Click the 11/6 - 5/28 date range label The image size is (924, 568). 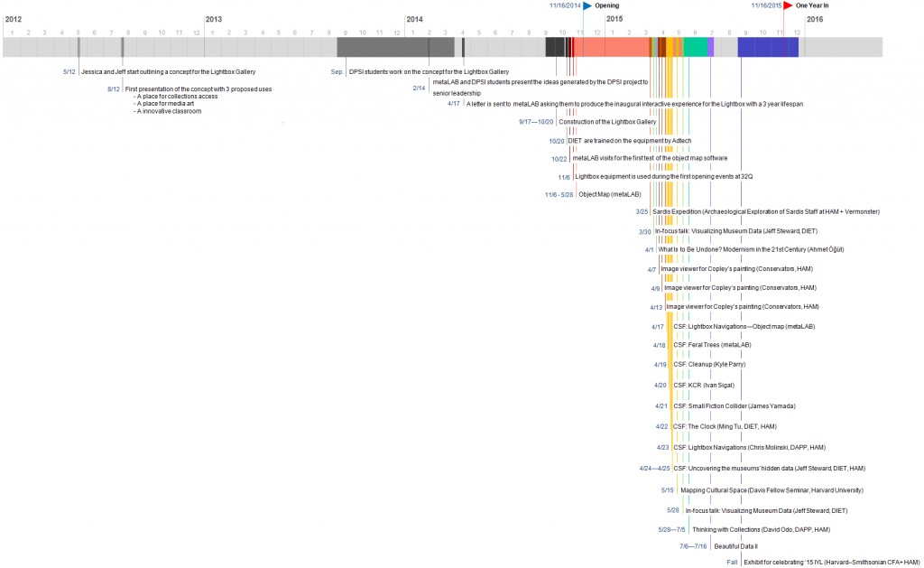(559, 195)
